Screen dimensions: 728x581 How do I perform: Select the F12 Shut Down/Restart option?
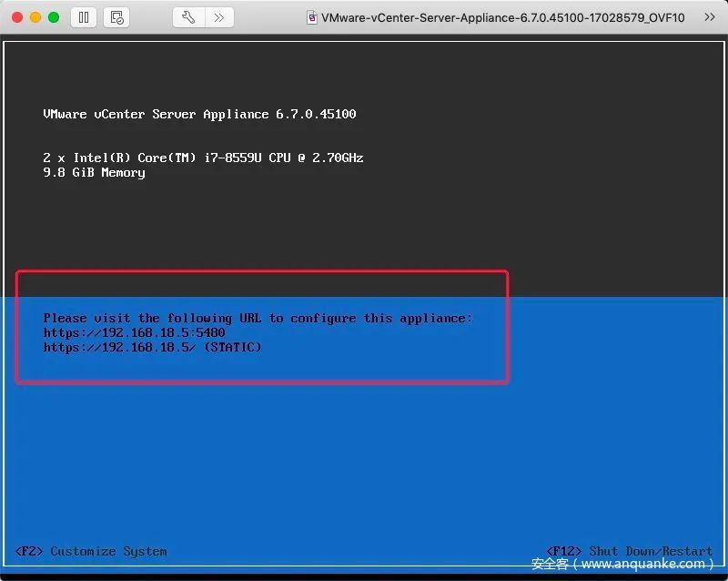pos(630,551)
